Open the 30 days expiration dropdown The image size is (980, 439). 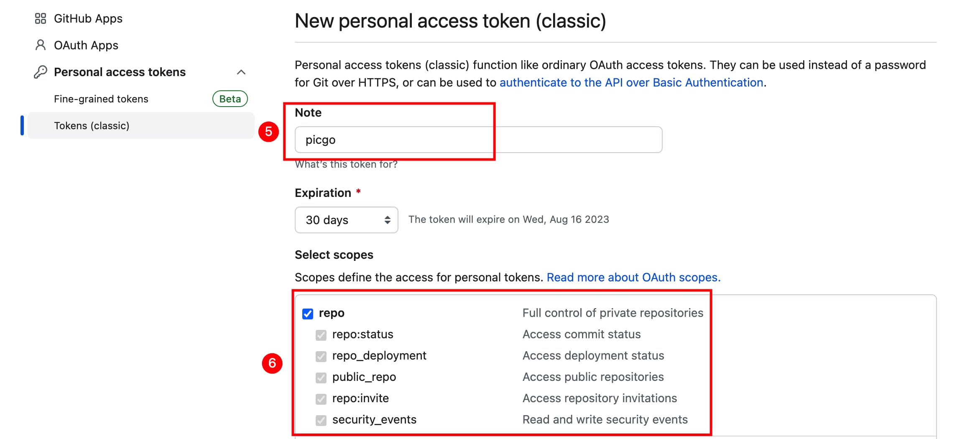click(x=346, y=220)
